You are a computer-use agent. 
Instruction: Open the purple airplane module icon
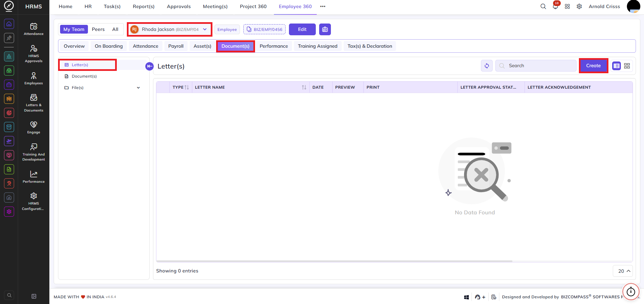pos(9,141)
